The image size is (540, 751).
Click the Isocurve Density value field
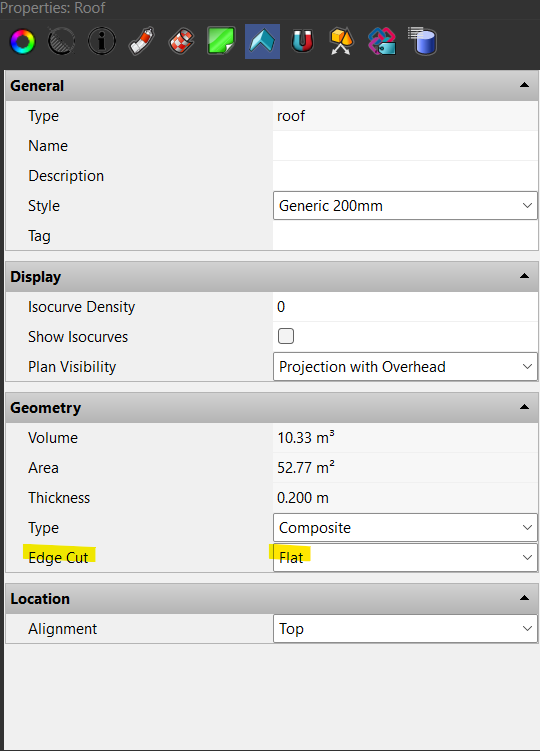pyautogui.click(x=405, y=307)
